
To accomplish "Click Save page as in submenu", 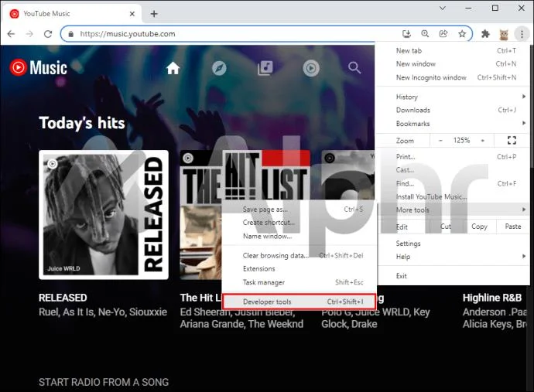I will (299, 210).
